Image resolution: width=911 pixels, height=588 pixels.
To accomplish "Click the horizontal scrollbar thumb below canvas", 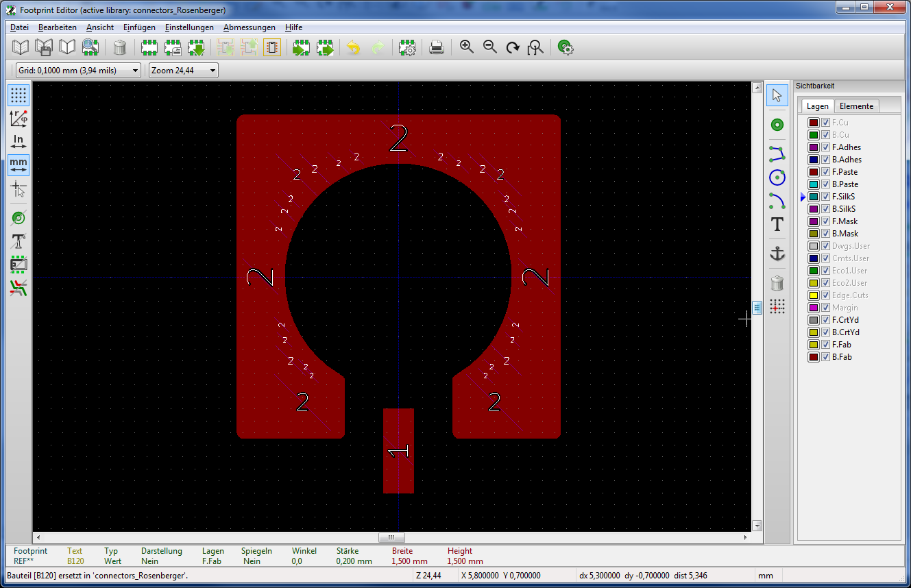I will tap(391, 538).
